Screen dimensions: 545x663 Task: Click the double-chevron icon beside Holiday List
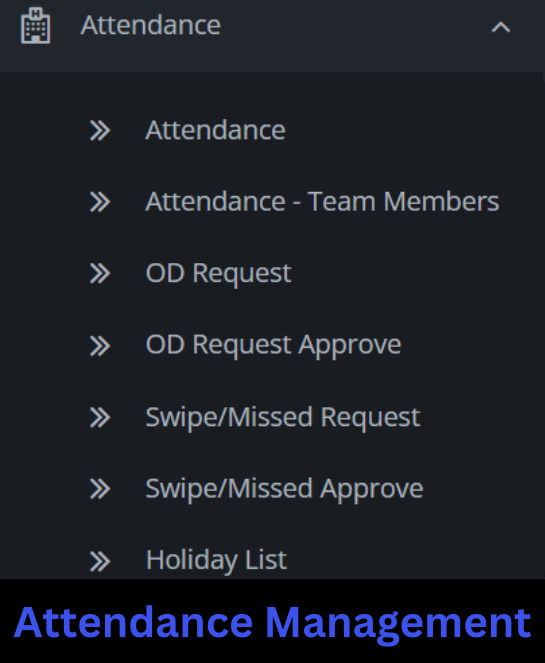tap(100, 562)
